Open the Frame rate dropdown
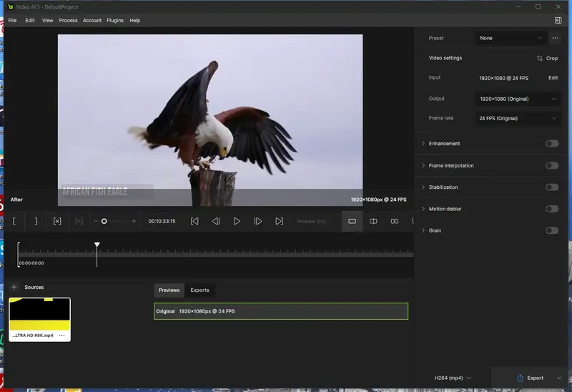Image resolution: width=572 pixels, height=392 pixels. (518, 119)
